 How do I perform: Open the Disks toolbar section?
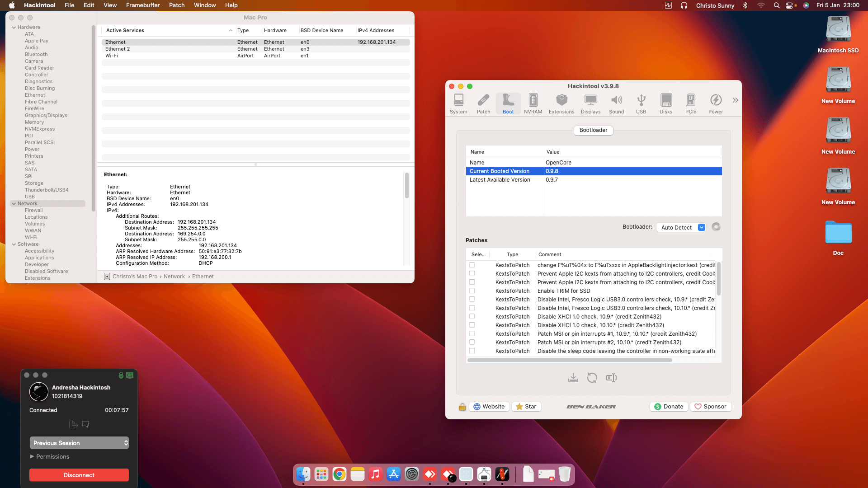(666, 104)
